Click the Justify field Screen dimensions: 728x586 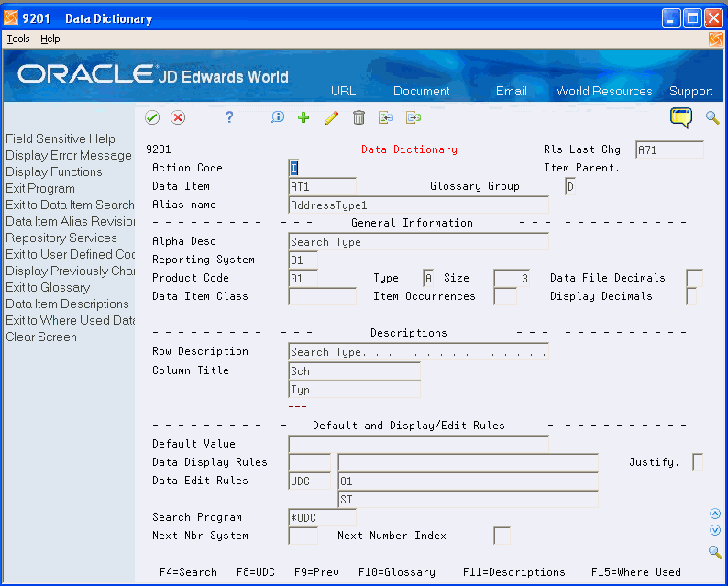[x=698, y=462]
